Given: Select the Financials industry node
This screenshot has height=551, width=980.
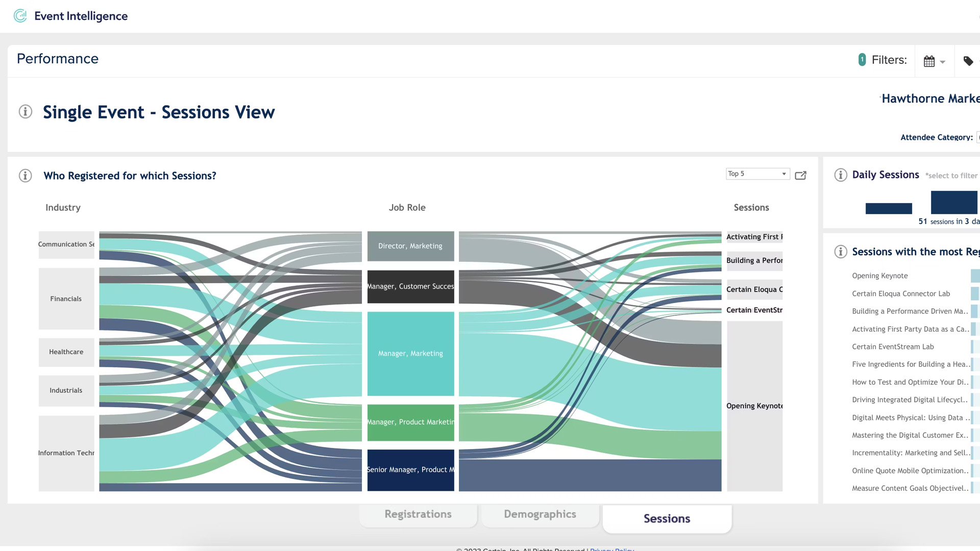Looking at the screenshot, I should coord(66,299).
